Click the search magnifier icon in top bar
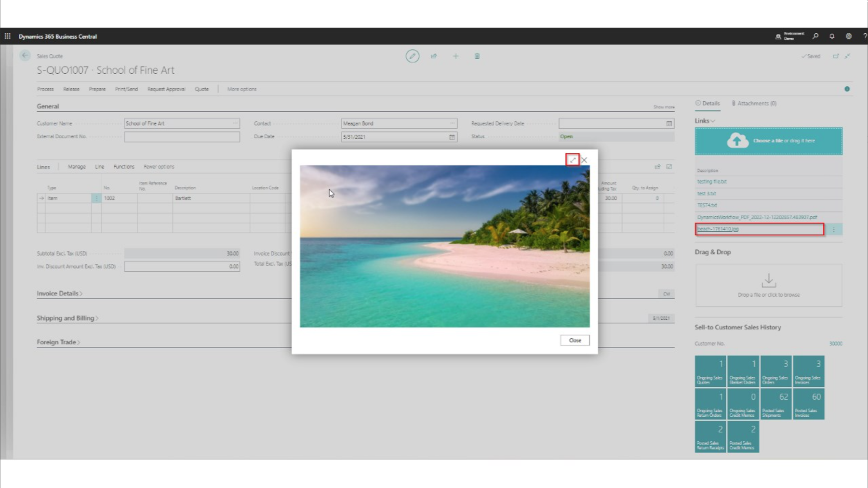This screenshot has height=488, width=868. 815,36
